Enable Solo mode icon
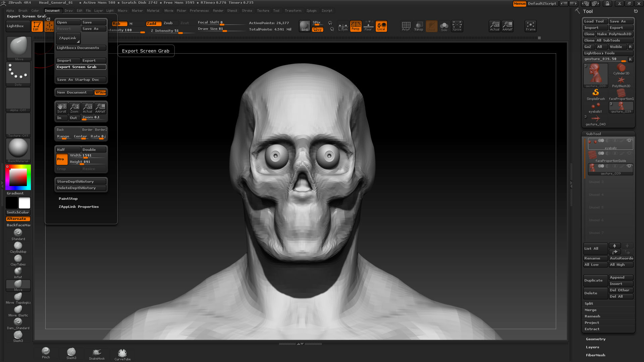 tap(444, 26)
